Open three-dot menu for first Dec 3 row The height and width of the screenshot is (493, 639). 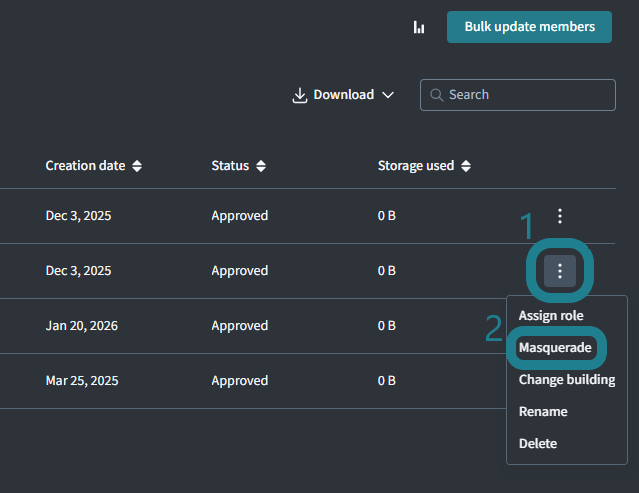click(x=560, y=216)
